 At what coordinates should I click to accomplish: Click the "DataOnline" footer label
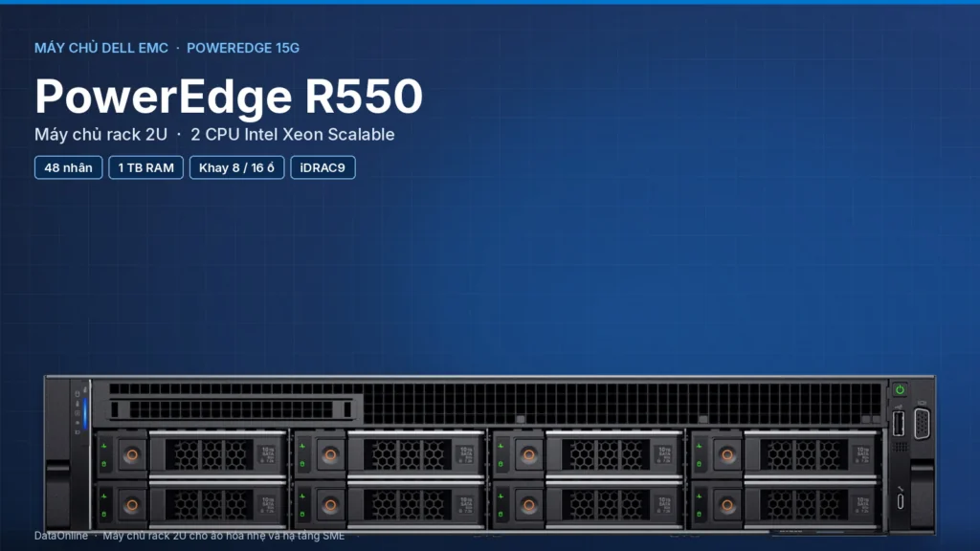point(61,536)
